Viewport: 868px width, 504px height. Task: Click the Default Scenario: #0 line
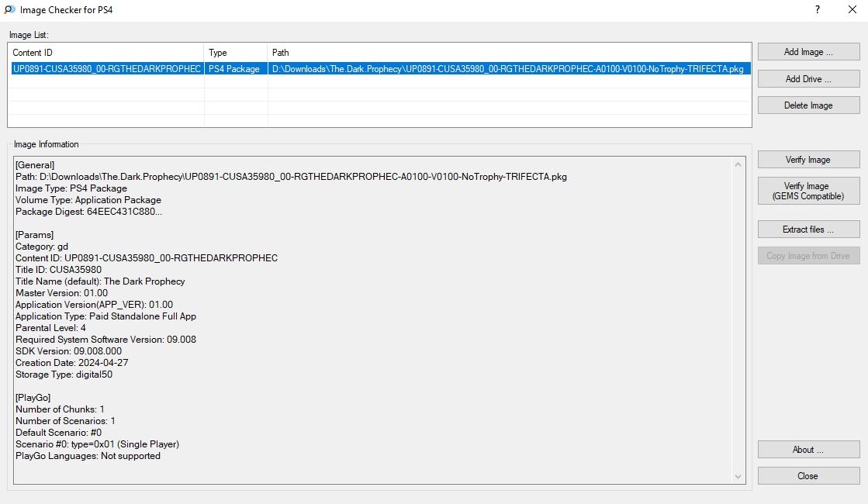[59, 432]
